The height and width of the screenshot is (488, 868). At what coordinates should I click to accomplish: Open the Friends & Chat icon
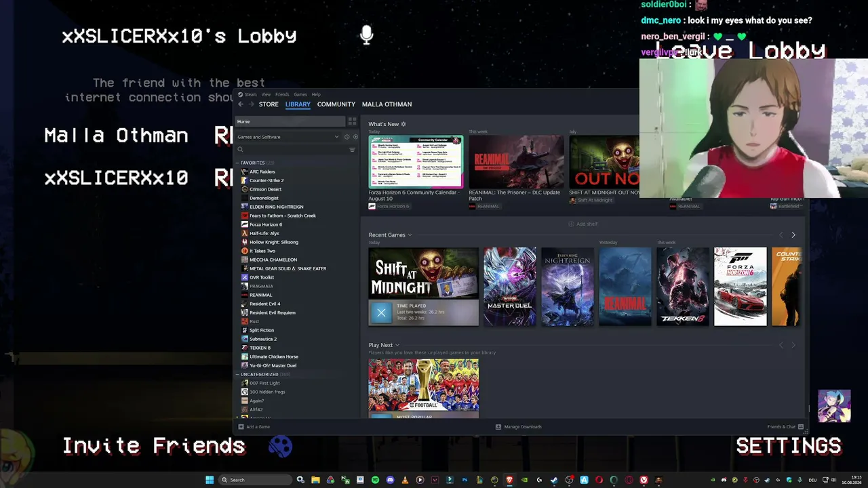coord(801,427)
